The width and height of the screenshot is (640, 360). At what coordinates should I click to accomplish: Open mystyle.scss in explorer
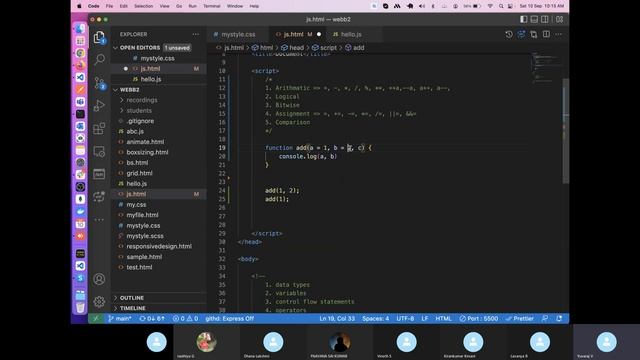[x=144, y=236]
